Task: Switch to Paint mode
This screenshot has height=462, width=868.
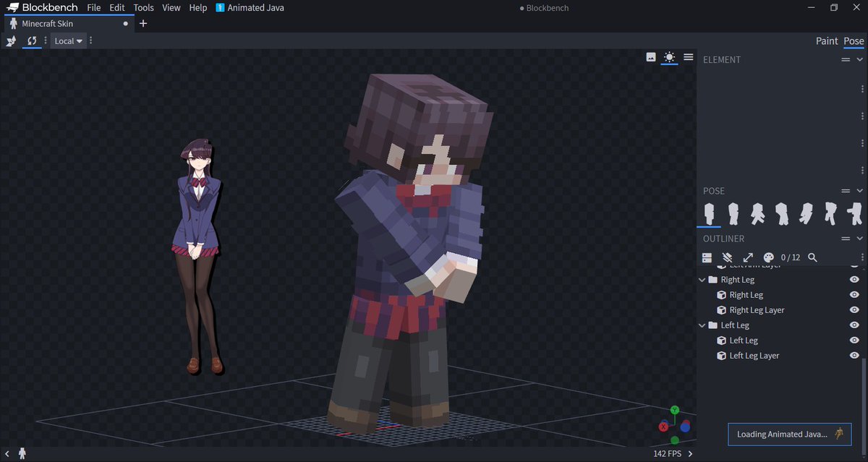Action: (827, 41)
